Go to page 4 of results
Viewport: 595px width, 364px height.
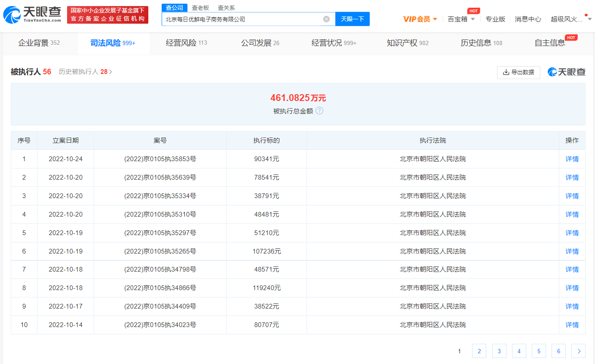pos(519,351)
